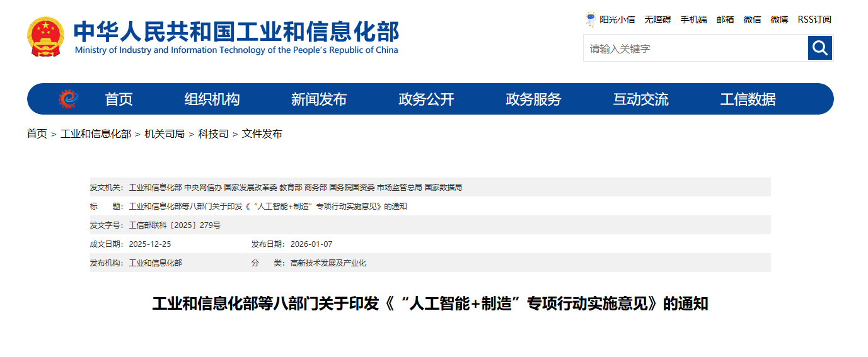The image size is (868, 357).
Task: Open 工信数据 in the navigation bar
Action: pyautogui.click(x=748, y=99)
